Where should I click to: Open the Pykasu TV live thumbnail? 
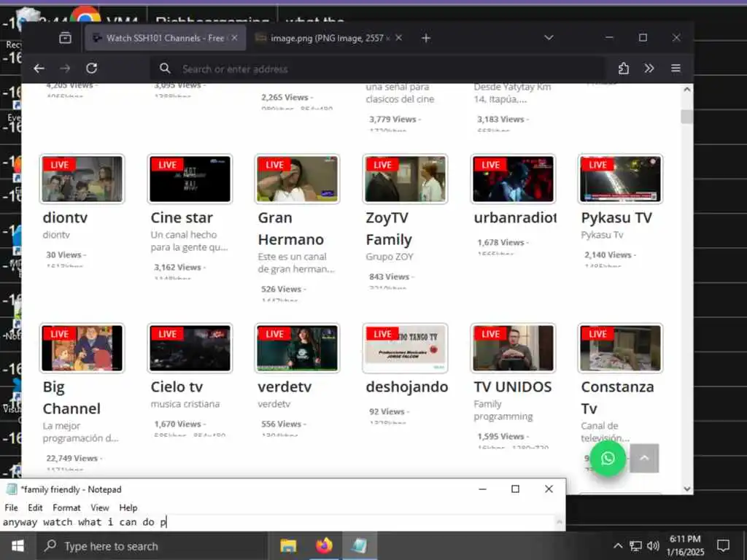click(x=620, y=179)
